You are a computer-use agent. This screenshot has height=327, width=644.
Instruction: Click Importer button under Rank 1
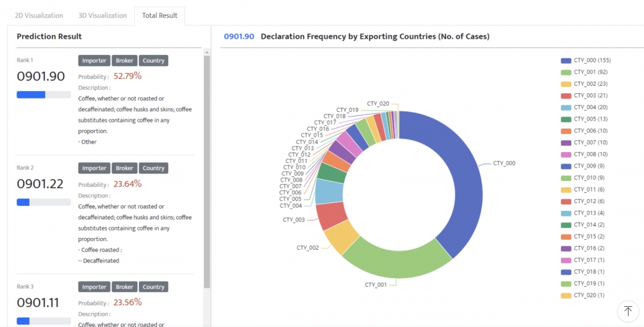point(94,60)
